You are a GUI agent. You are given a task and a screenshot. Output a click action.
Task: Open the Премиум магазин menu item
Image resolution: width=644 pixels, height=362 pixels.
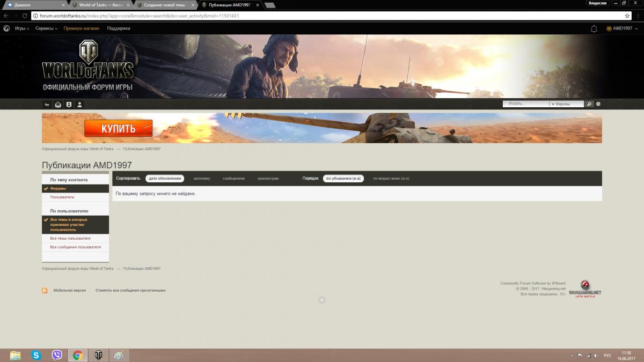pos(81,28)
